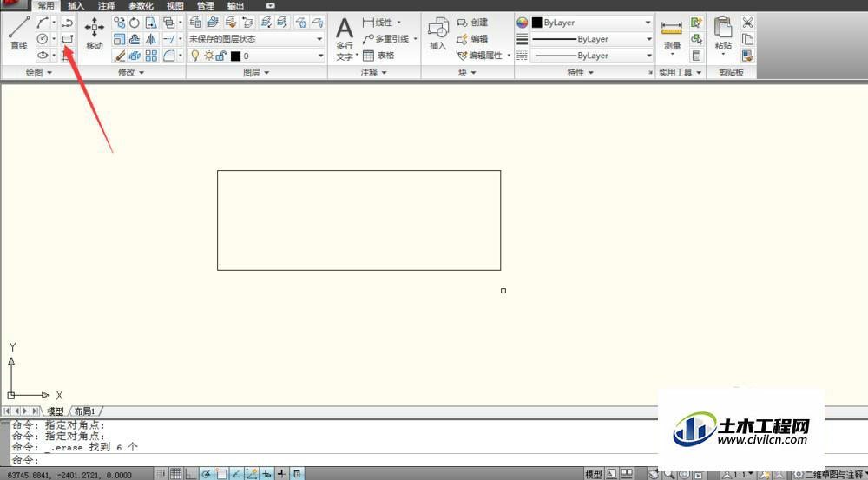Expand the Annotation (注释) panel

pyautogui.click(x=373, y=73)
